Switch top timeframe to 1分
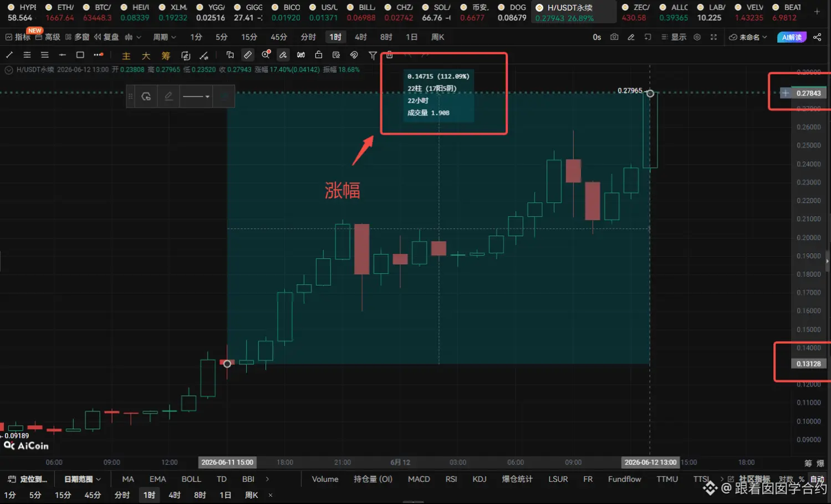Screen dimensions: 831x504 (x=196, y=37)
